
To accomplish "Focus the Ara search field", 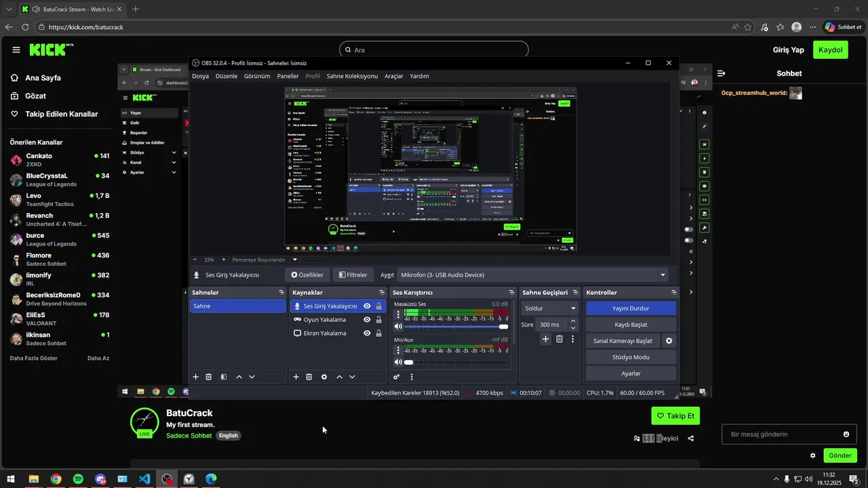I will click(x=433, y=50).
